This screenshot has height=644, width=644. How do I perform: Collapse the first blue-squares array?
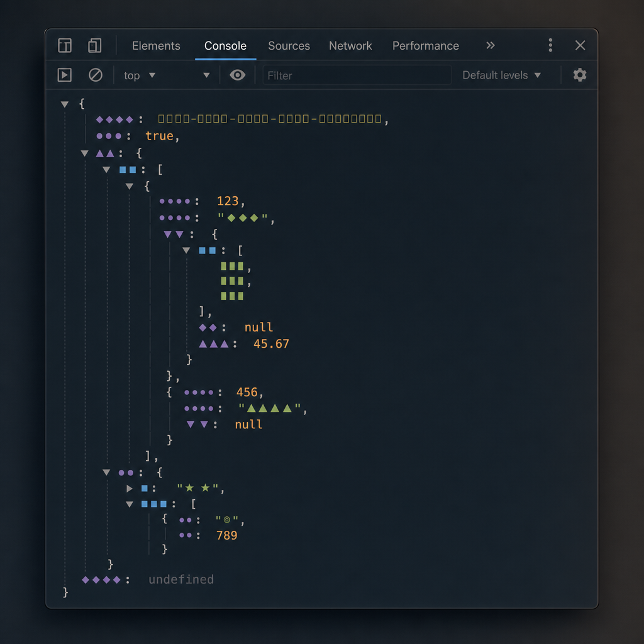pos(106,170)
